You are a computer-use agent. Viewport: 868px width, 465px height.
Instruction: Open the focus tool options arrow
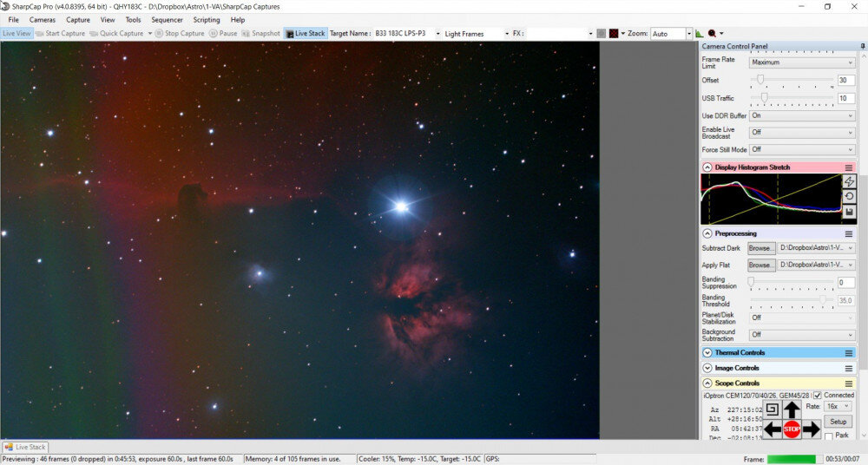tap(720, 33)
